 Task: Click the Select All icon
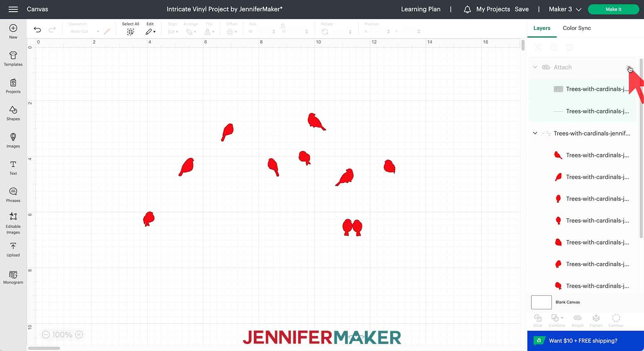[x=130, y=32]
